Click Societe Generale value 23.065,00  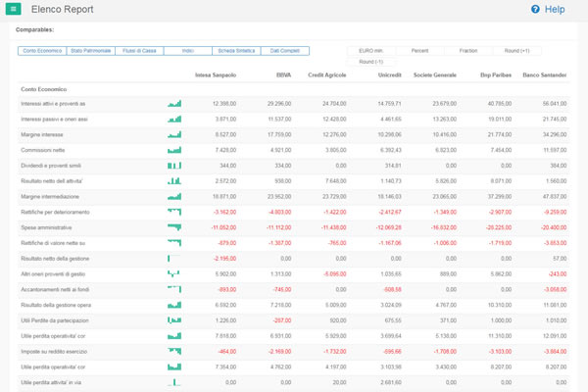[x=444, y=197]
